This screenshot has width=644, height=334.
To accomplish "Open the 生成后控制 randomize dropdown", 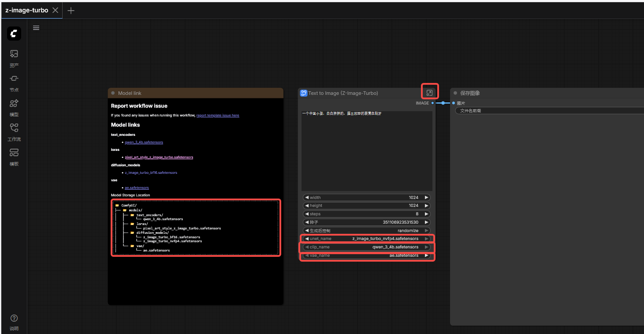I will click(x=366, y=230).
